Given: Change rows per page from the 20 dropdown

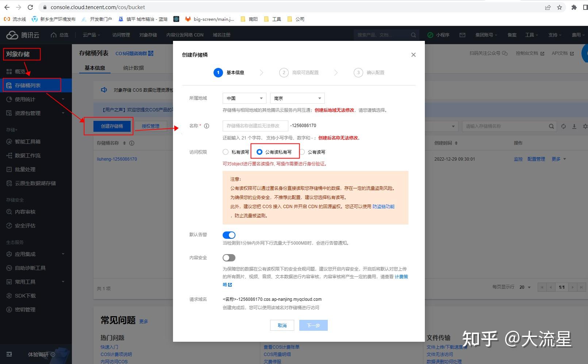Looking at the screenshot, I should coord(524,287).
